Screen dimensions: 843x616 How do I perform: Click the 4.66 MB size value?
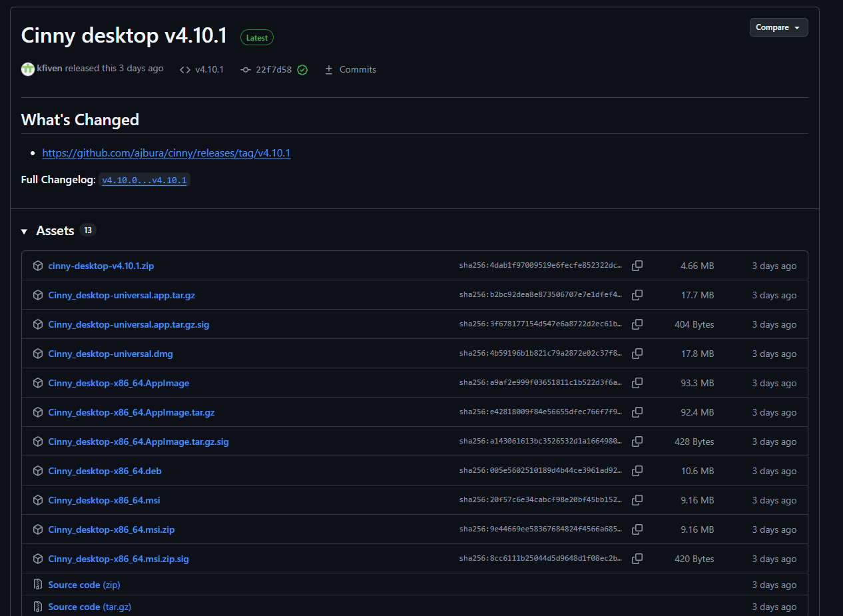point(697,266)
